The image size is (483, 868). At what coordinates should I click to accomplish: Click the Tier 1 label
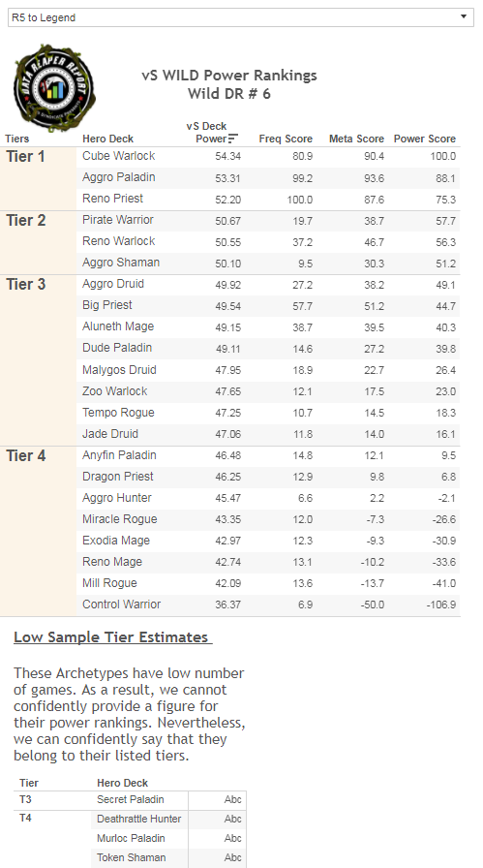pos(25,157)
